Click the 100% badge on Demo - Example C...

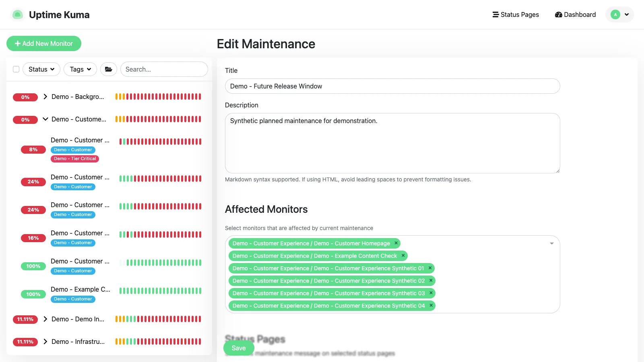click(33, 294)
